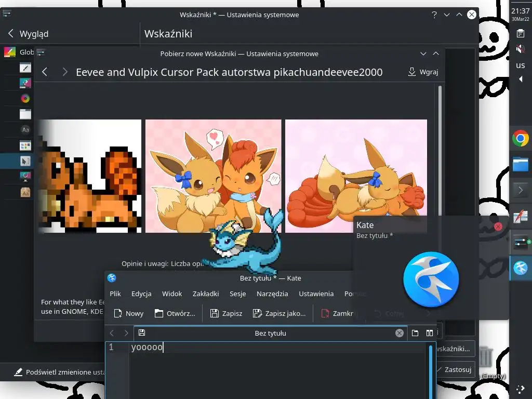This screenshot has height=399, width=532.
Task: Open Font Management package icon in sidebar
Action: (25, 192)
